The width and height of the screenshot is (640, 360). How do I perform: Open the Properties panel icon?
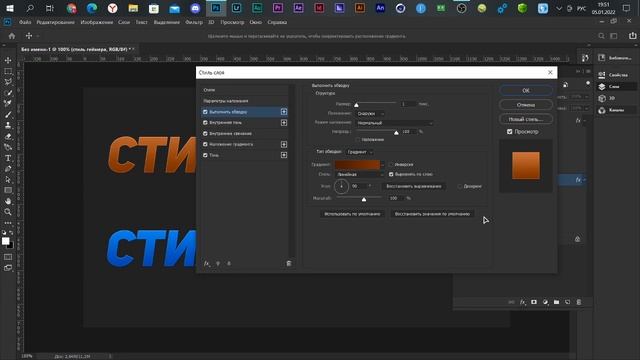(x=602, y=75)
